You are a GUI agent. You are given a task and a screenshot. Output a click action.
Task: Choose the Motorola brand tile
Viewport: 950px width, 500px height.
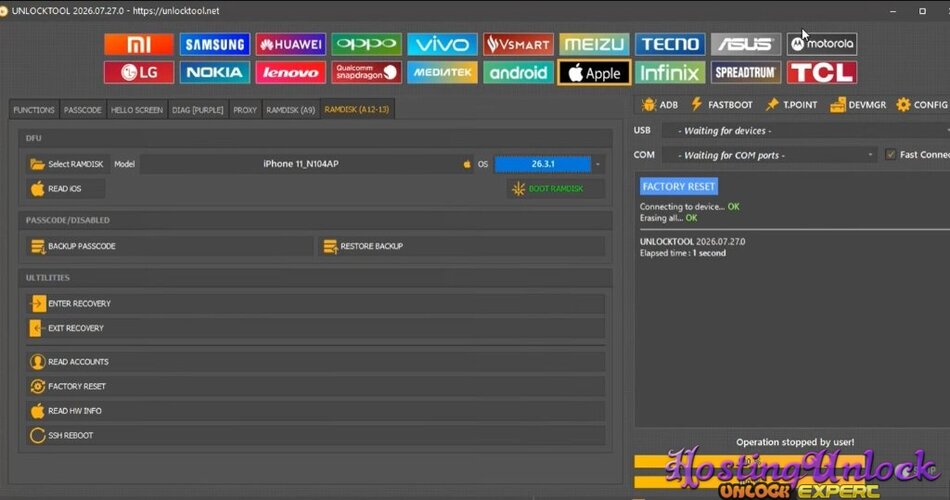[822, 44]
